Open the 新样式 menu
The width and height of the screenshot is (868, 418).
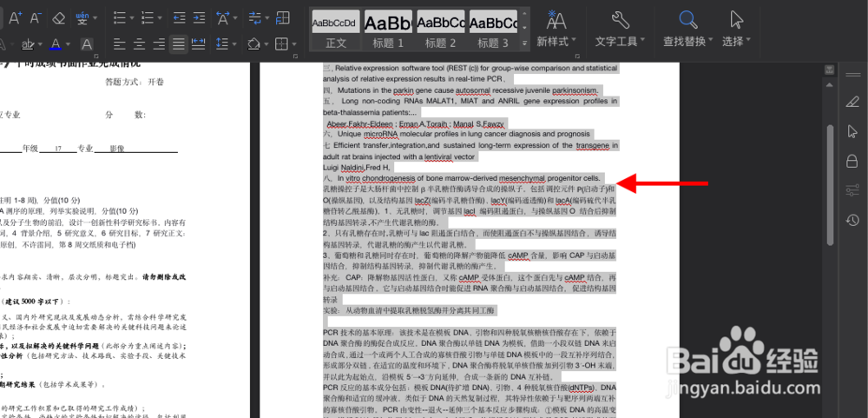point(556,41)
